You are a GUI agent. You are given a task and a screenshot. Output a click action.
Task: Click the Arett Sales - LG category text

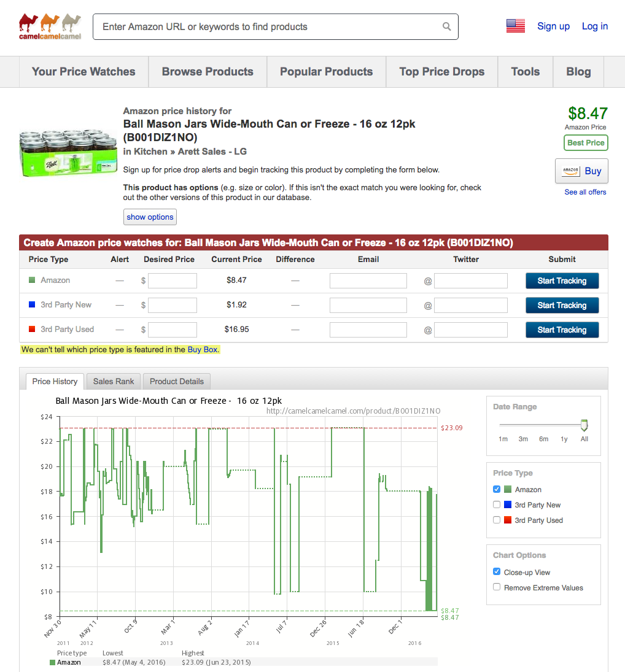(x=212, y=152)
